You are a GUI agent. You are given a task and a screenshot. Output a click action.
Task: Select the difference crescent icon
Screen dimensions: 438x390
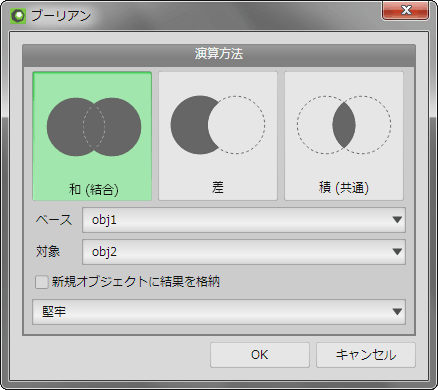pos(218,125)
